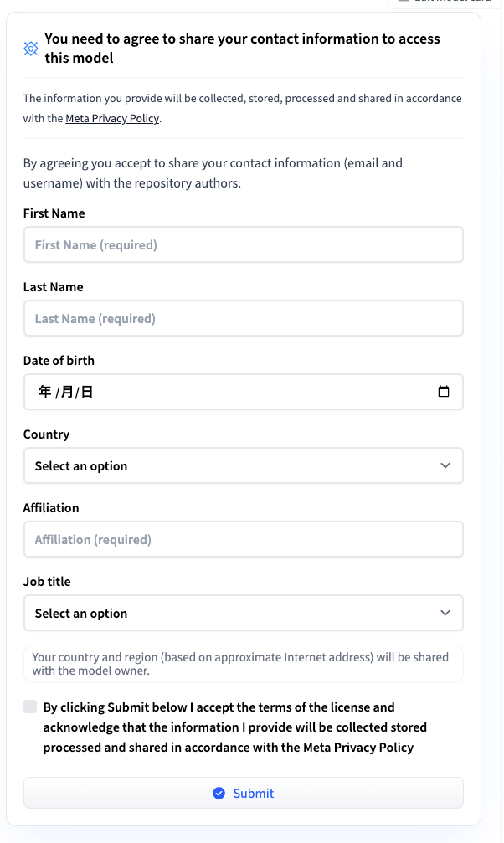
Task: Click the country and region sharing notice
Action: [240, 664]
